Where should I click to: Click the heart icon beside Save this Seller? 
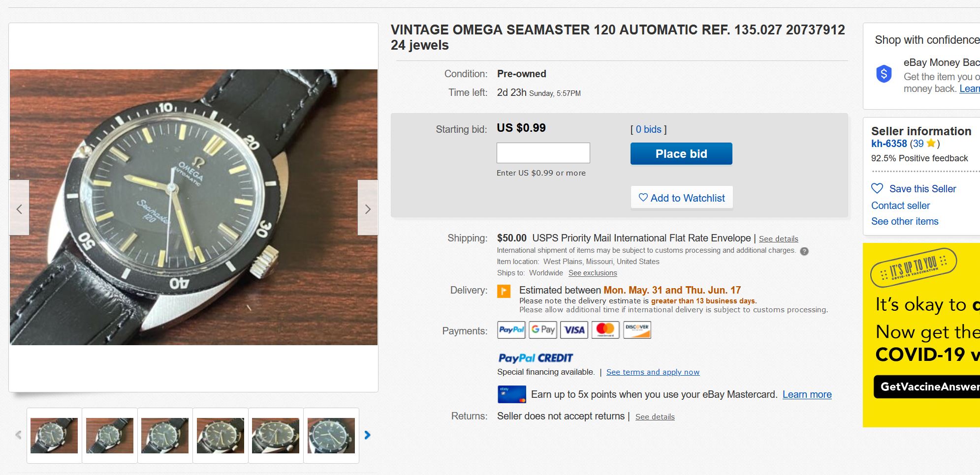pos(877,188)
